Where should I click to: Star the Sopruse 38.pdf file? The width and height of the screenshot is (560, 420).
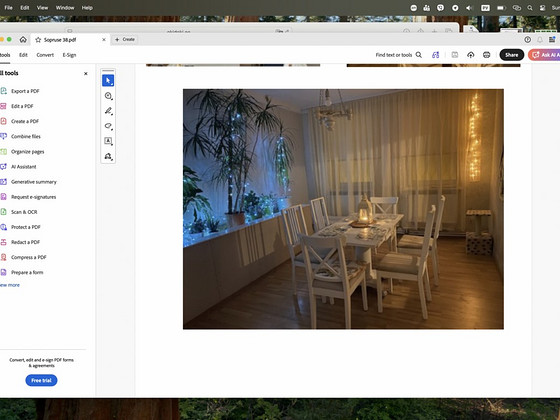pos(38,40)
